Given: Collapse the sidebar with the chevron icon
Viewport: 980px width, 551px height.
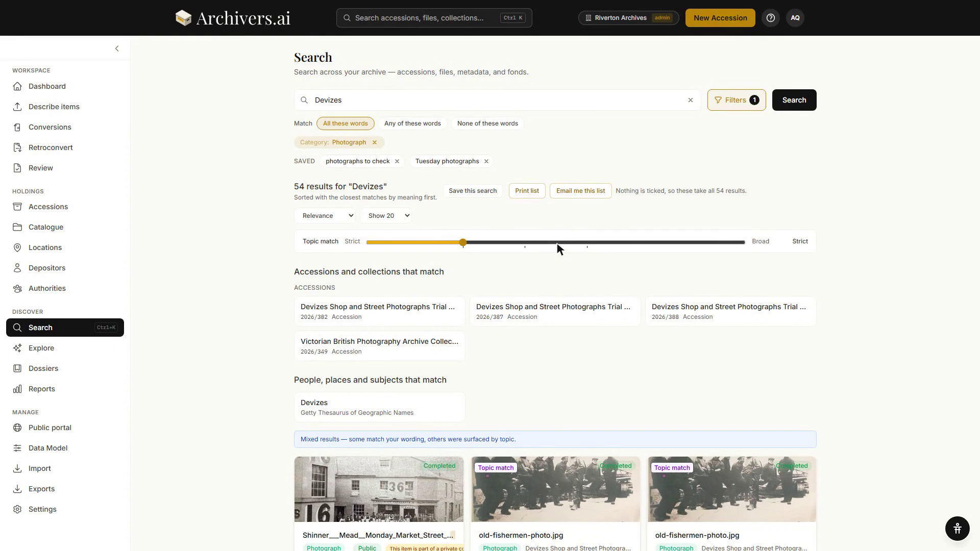Looking at the screenshot, I should pyautogui.click(x=117, y=48).
